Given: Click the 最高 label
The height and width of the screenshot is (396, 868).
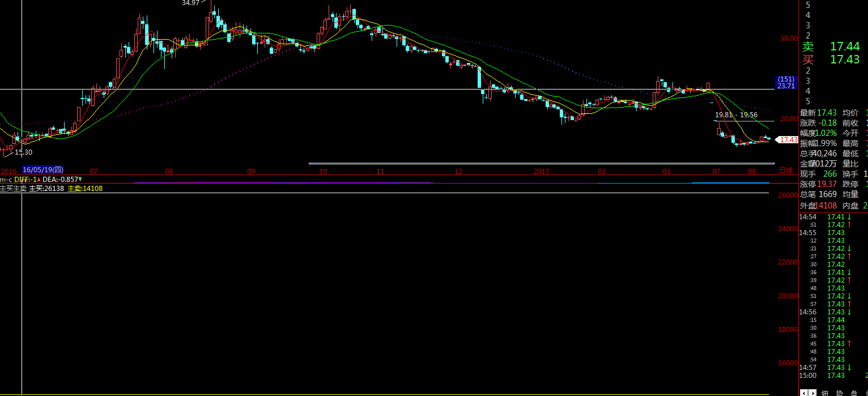Looking at the screenshot, I should [850, 143].
